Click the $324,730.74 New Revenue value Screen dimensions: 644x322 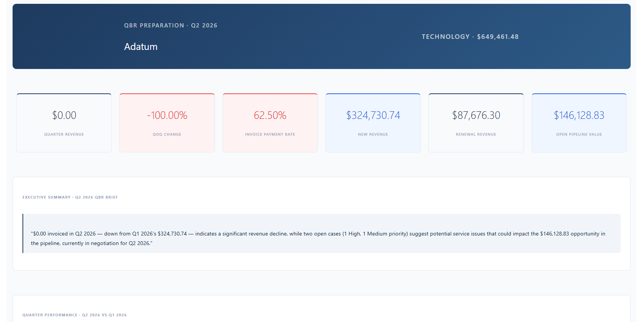pos(373,115)
